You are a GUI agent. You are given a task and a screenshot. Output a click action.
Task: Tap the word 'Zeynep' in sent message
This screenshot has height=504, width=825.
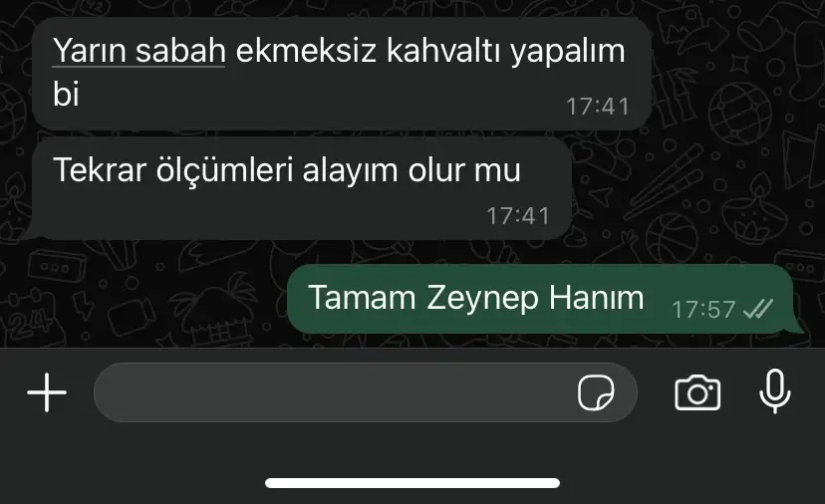(482, 299)
